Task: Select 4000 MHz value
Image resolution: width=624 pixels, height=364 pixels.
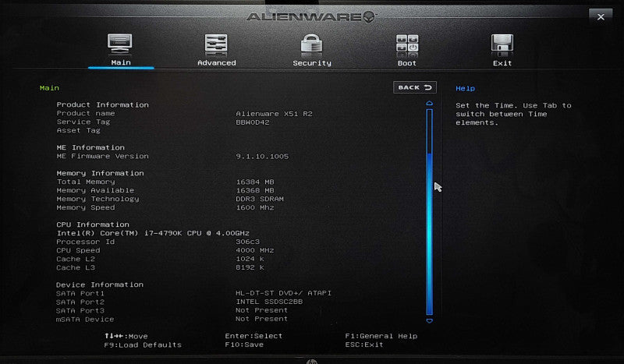Action: coord(255,251)
